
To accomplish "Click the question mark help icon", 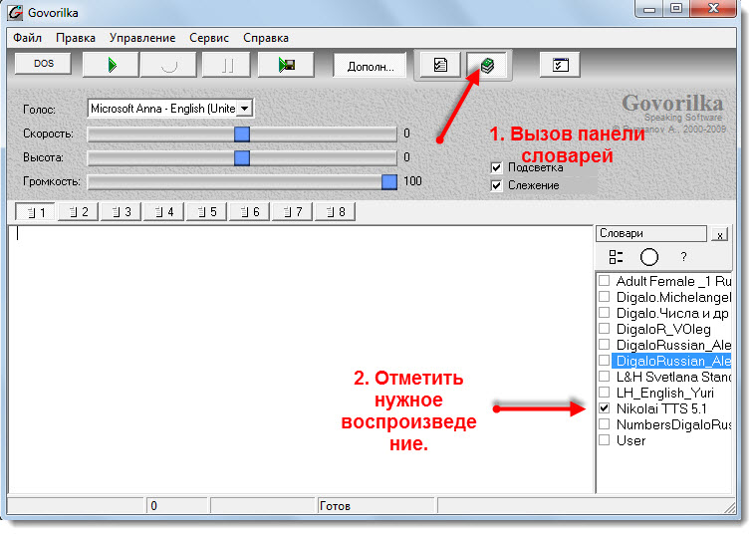I will coord(683,257).
